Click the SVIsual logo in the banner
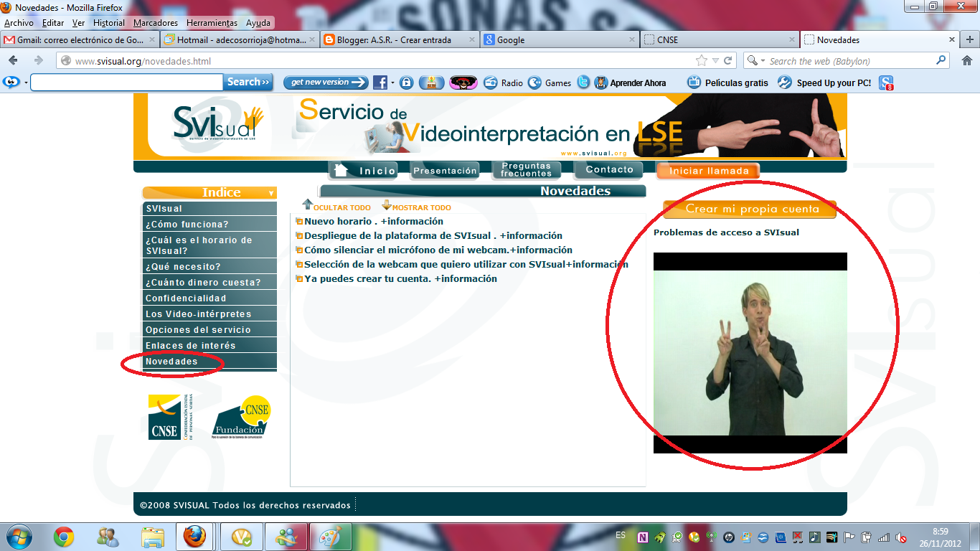The width and height of the screenshot is (980, 551). 218,124
